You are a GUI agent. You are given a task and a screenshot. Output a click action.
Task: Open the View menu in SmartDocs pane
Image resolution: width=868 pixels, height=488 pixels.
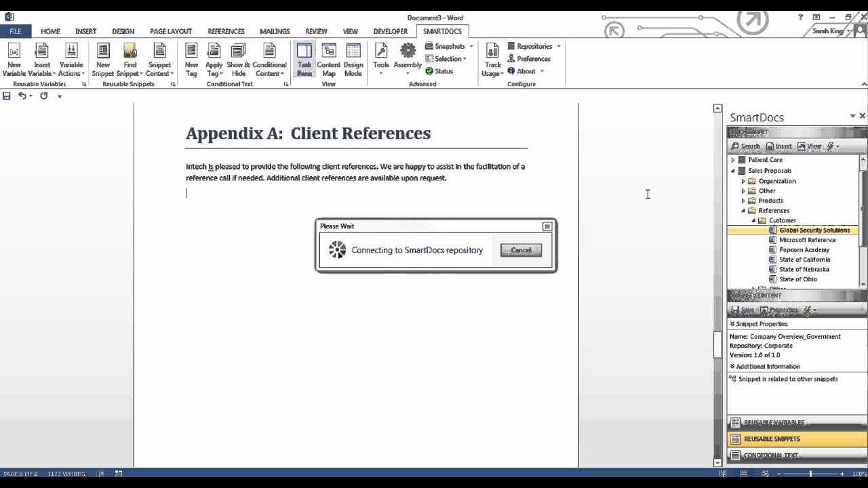(810, 146)
